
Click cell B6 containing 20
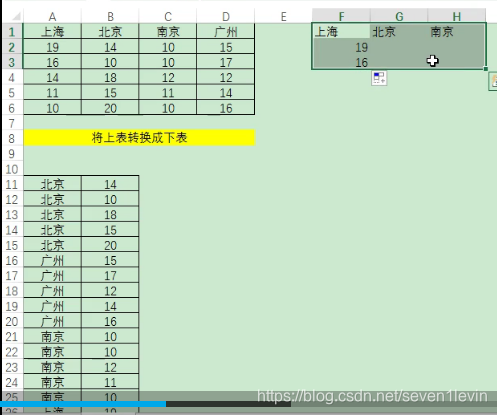[x=110, y=108]
